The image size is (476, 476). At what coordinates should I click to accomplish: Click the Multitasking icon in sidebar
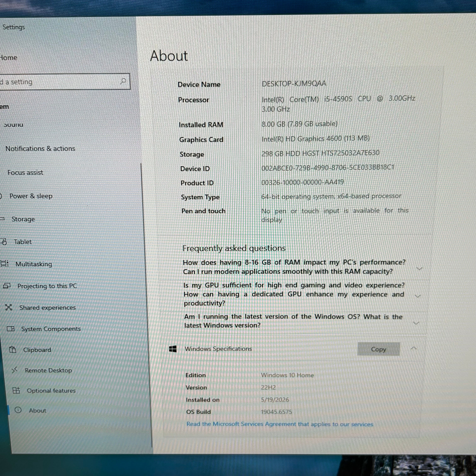pyautogui.click(x=5, y=264)
